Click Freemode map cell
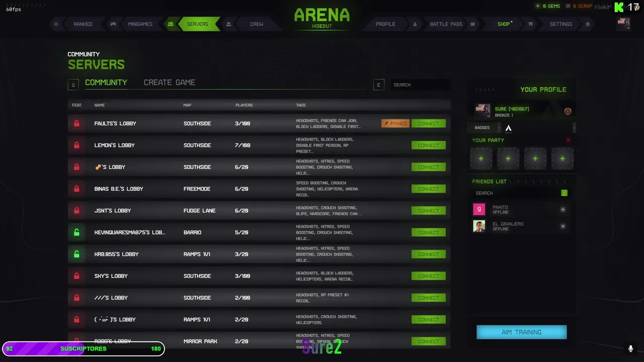Screen dimensions: 644x362 coord(197,189)
